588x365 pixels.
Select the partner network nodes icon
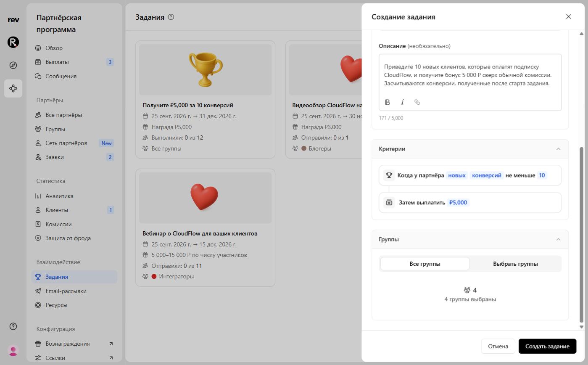13,88
